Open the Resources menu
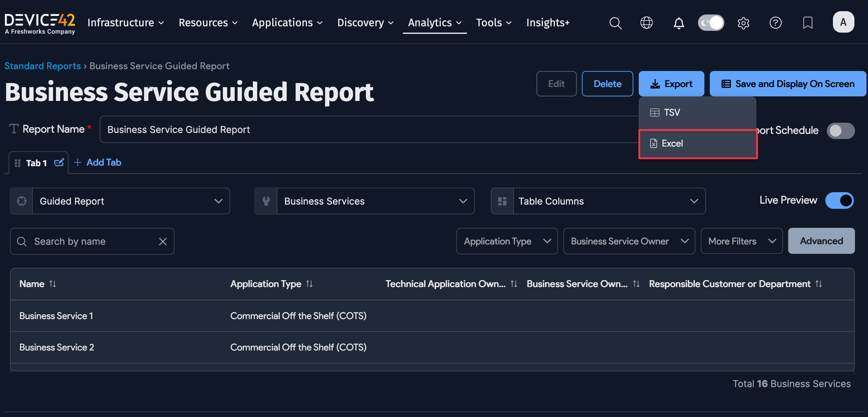 click(208, 23)
